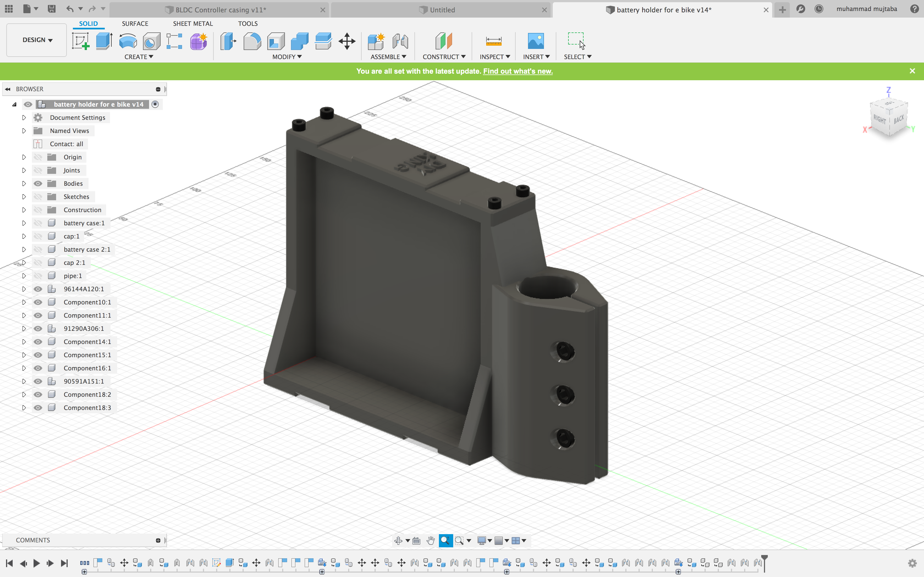Screen dimensions: 924x577
Task: Click the ViewCube RIGHT face
Action: click(x=879, y=119)
